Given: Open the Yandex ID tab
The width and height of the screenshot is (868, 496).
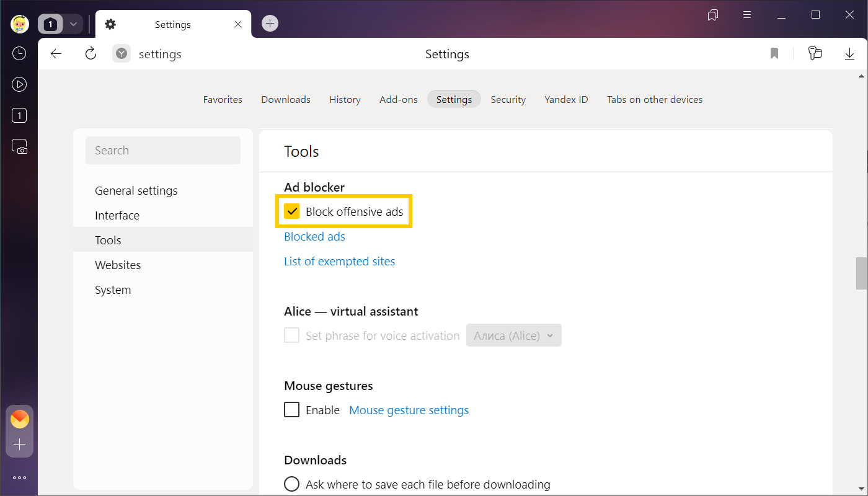Looking at the screenshot, I should click(566, 99).
